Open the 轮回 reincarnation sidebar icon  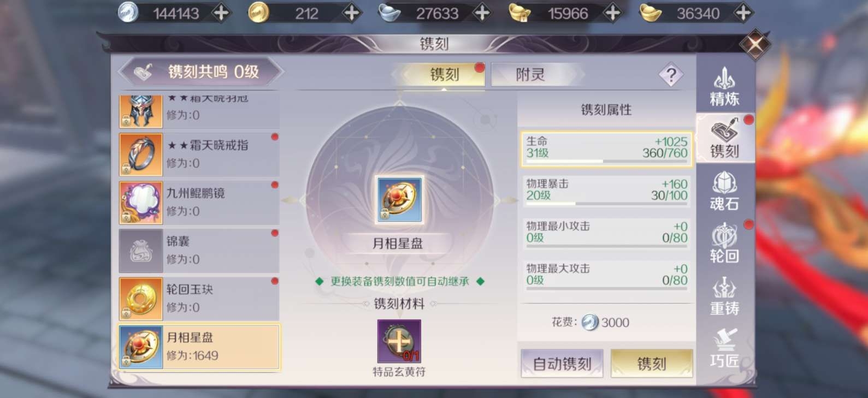724,243
